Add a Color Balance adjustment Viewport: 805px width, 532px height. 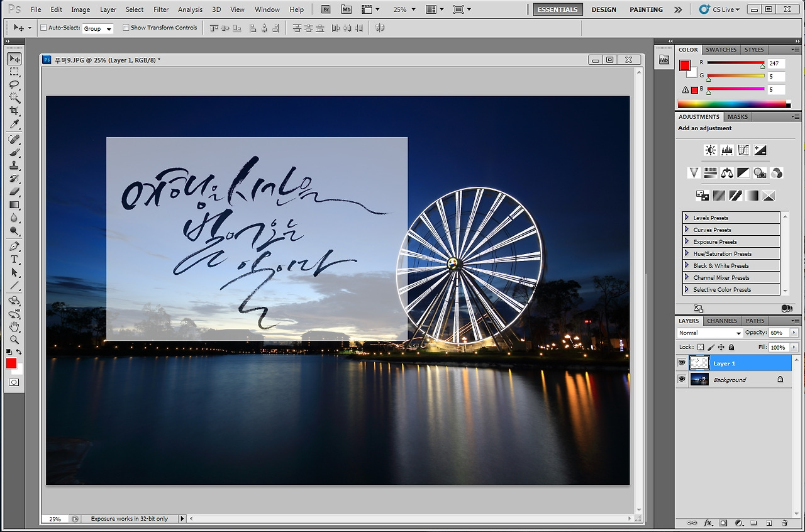tap(727, 172)
